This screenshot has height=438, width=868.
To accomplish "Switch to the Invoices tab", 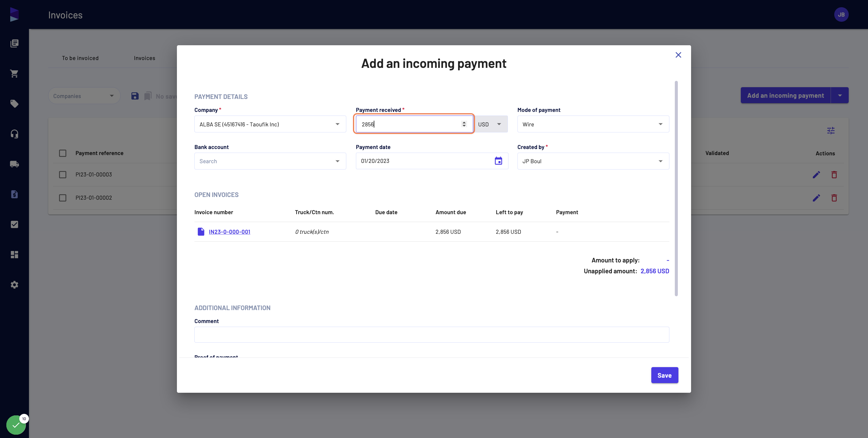I will pos(144,58).
